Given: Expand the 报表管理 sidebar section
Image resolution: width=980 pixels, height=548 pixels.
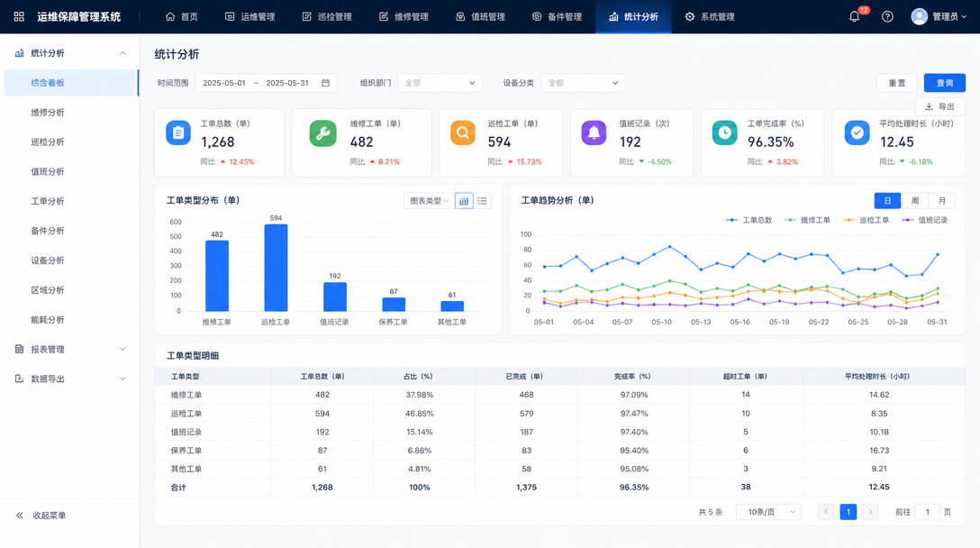Looking at the screenshot, I should (x=69, y=349).
